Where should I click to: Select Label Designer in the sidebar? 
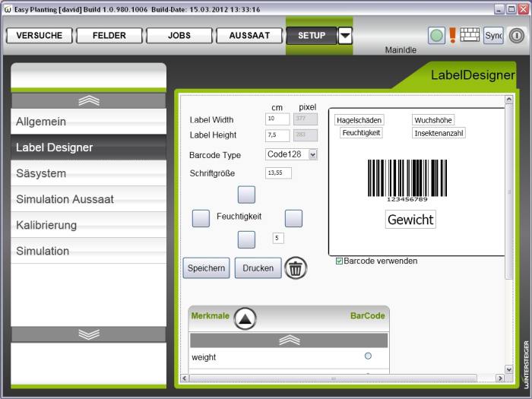point(89,147)
